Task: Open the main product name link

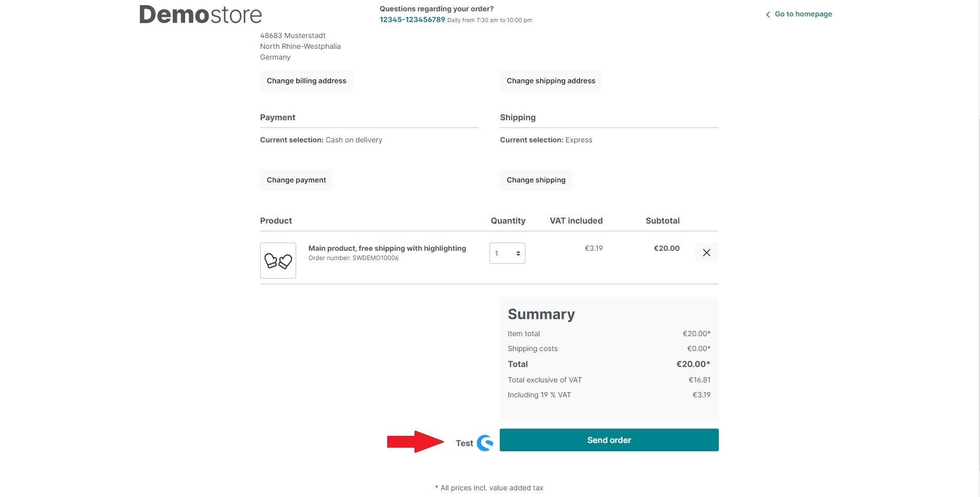Action: coord(387,248)
